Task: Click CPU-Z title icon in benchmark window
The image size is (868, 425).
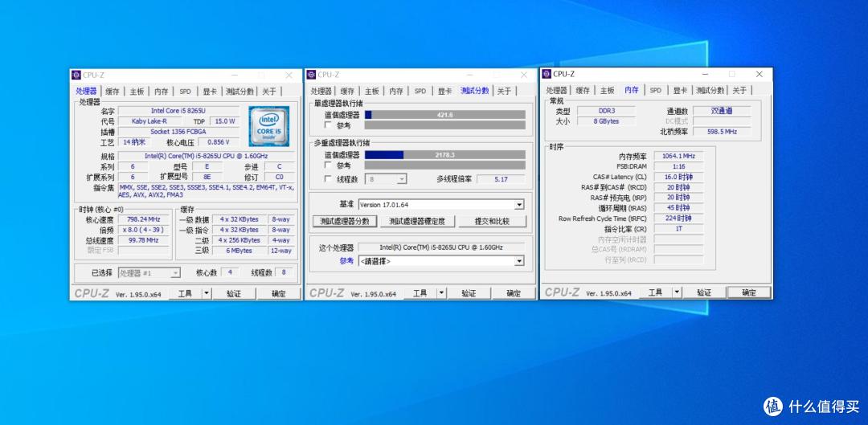Action: point(311,75)
